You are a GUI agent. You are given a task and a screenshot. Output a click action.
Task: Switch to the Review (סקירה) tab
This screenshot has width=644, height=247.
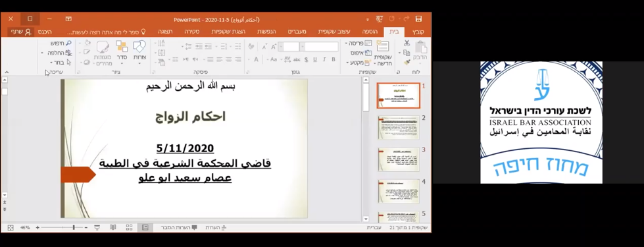pyautogui.click(x=191, y=32)
